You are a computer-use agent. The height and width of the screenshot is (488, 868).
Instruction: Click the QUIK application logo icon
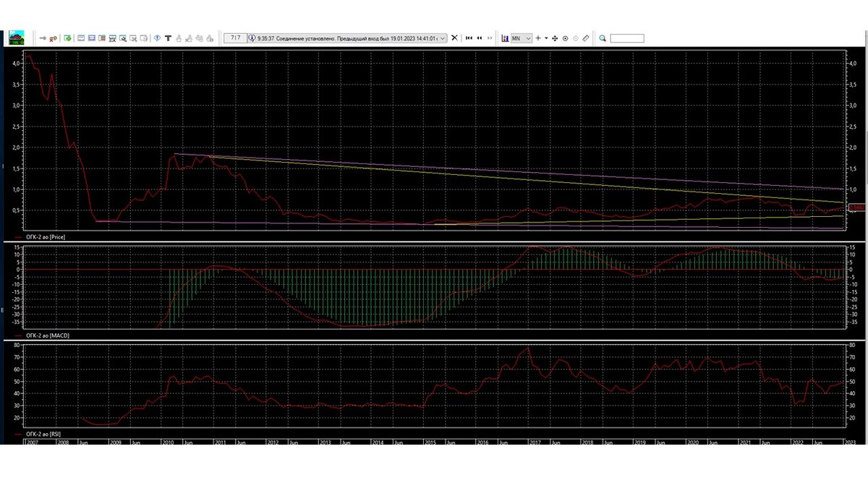tap(16, 37)
